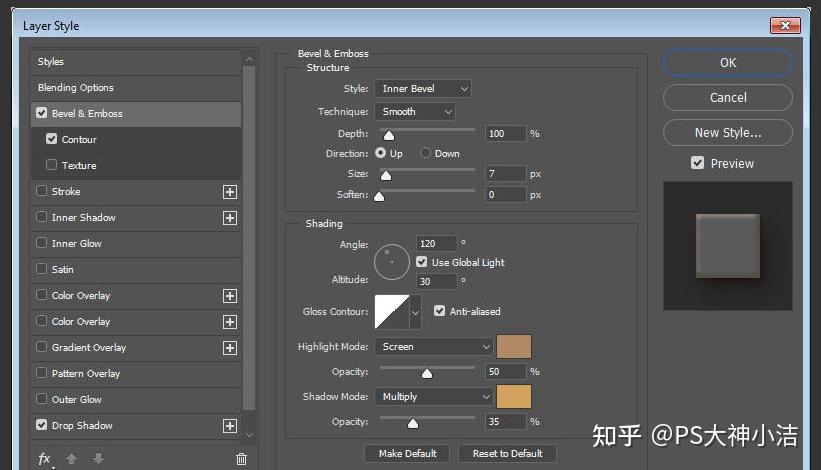Click plus icon beside Drop Shadow
Image resolution: width=821 pixels, height=470 pixels.
click(229, 426)
